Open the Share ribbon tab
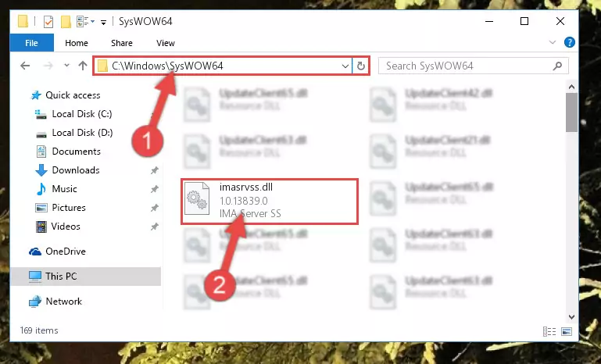The width and height of the screenshot is (601, 364). click(122, 43)
